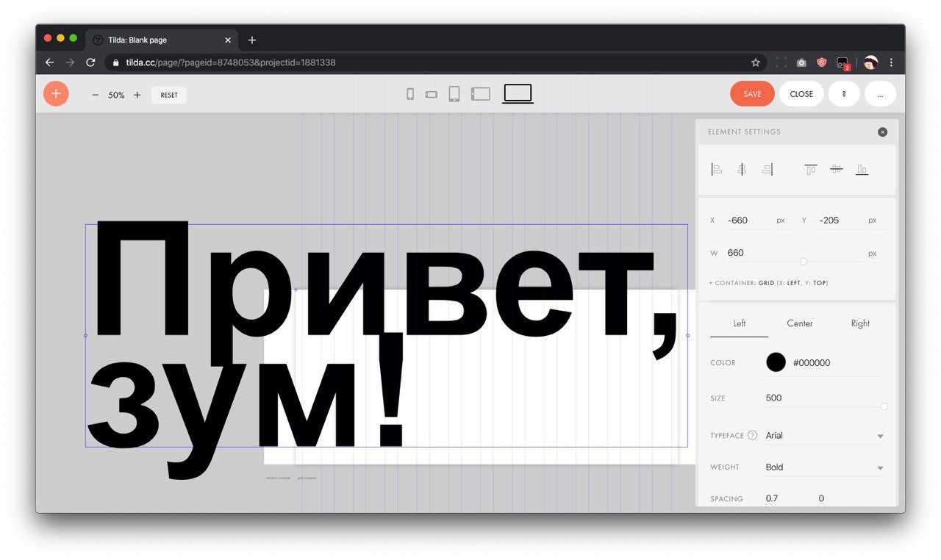
Task: Reset the zoom level
Action: pyautogui.click(x=169, y=95)
